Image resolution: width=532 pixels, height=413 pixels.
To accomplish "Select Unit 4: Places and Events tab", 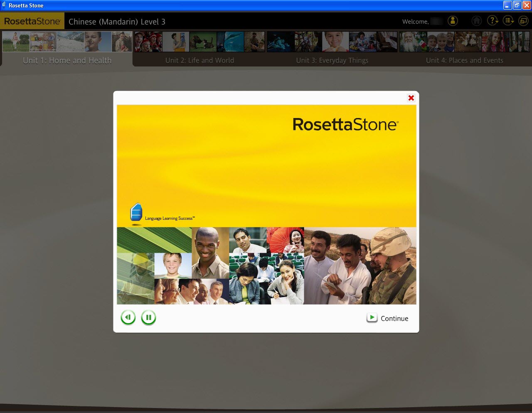I will coord(465,60).
